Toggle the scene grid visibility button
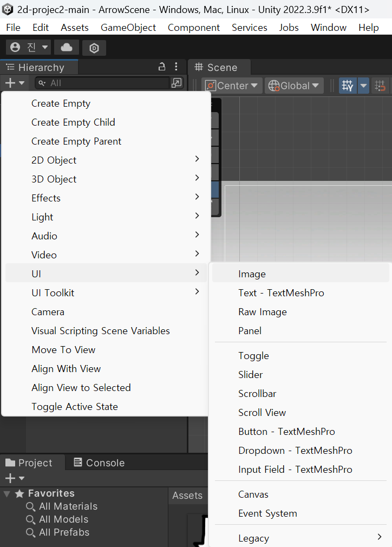This screenshot has width=392, height=547. click(348, 86)
